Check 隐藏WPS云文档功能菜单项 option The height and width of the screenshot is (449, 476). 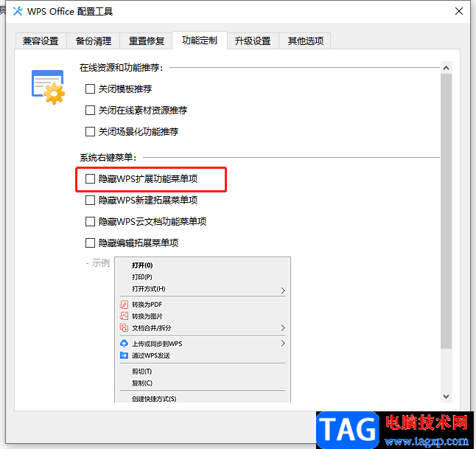pyautogui.click(x=90, y=221)
